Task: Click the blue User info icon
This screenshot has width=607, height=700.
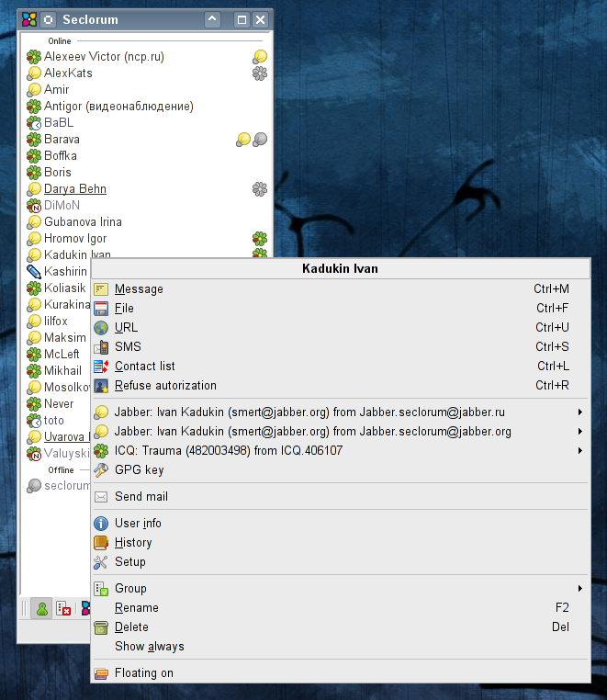Action: tap(101, 524)
